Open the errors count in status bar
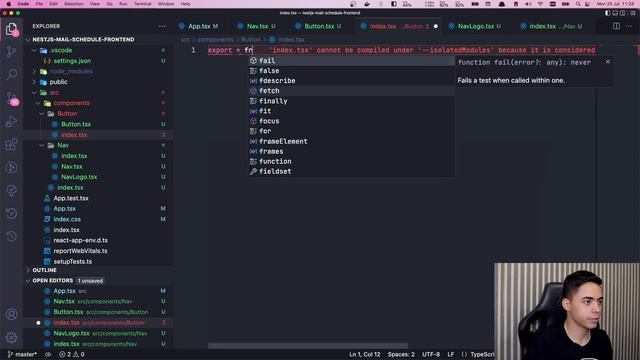Screen dimensions: 640x360 [65, 354]
